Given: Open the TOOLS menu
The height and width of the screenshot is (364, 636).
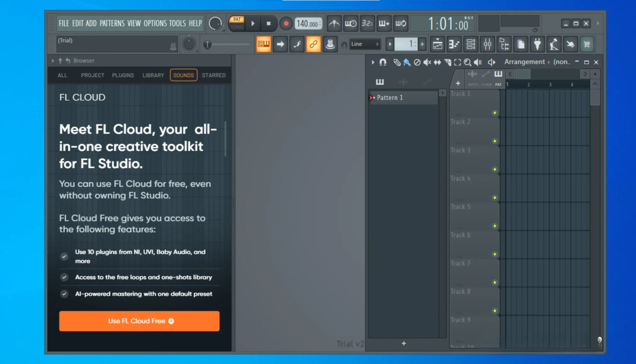Looking at the screenshot, I should 177,23.
